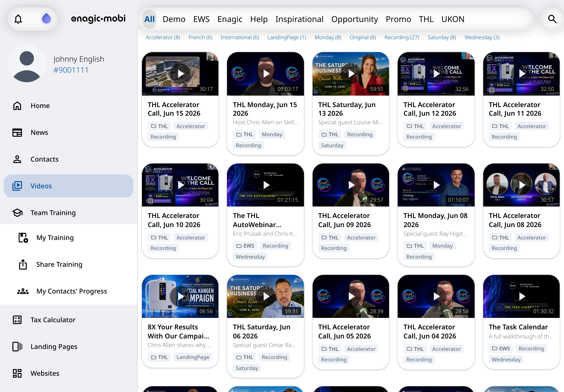Click the Landing Pages icon
This screenshot has height=392, width=564.
(17, 347)
